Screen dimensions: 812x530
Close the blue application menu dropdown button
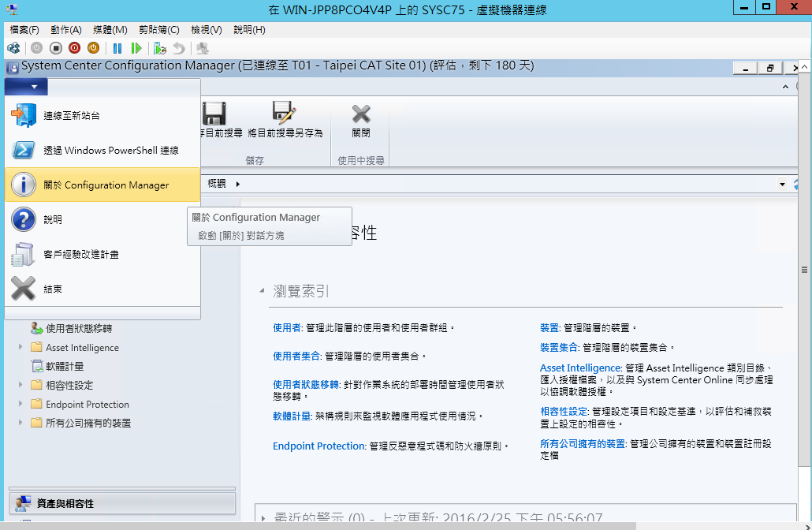tap(26, 87)
